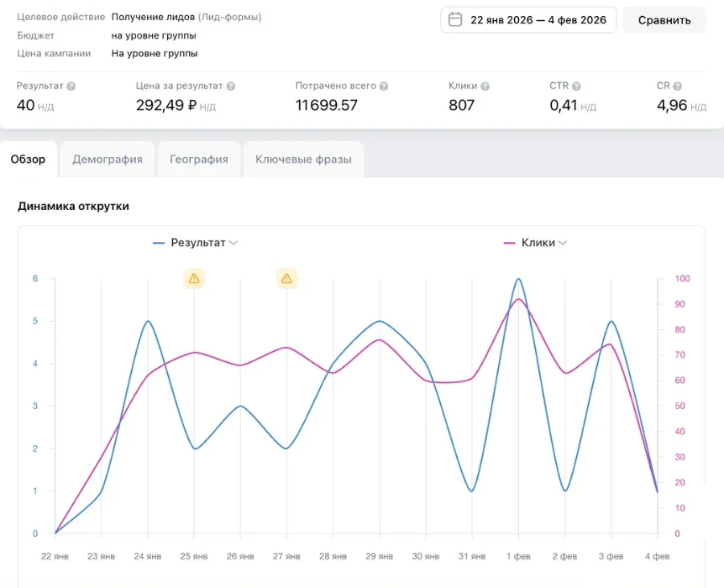Viewport: 724px width, 588px height.
Task: Click help icon next to CTR
Action: tap(576, 87)
